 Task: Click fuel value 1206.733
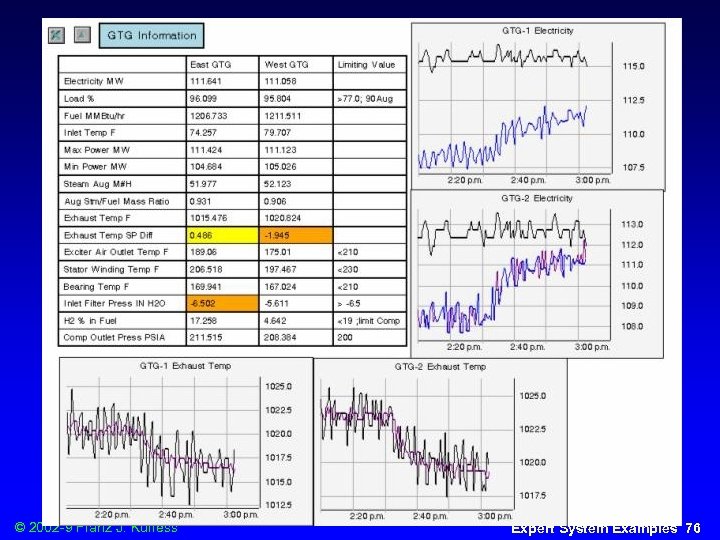[208, 116]
